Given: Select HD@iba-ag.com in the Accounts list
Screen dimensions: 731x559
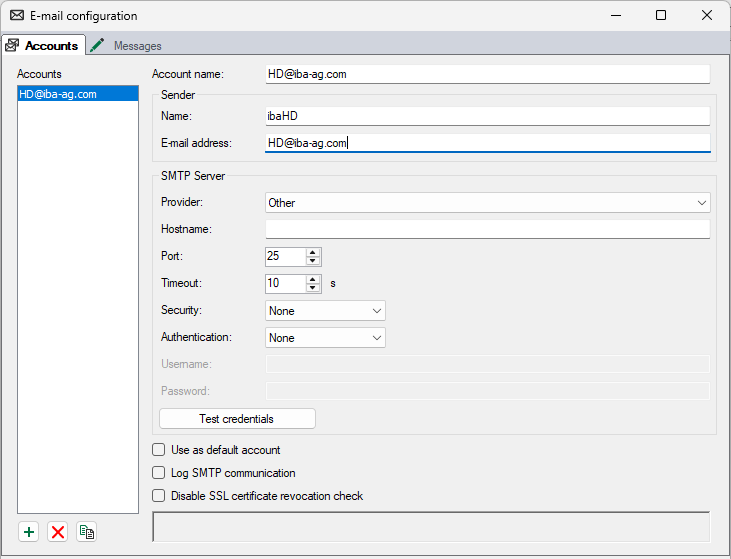Looking at the screenshot, I should coord(58,94).
